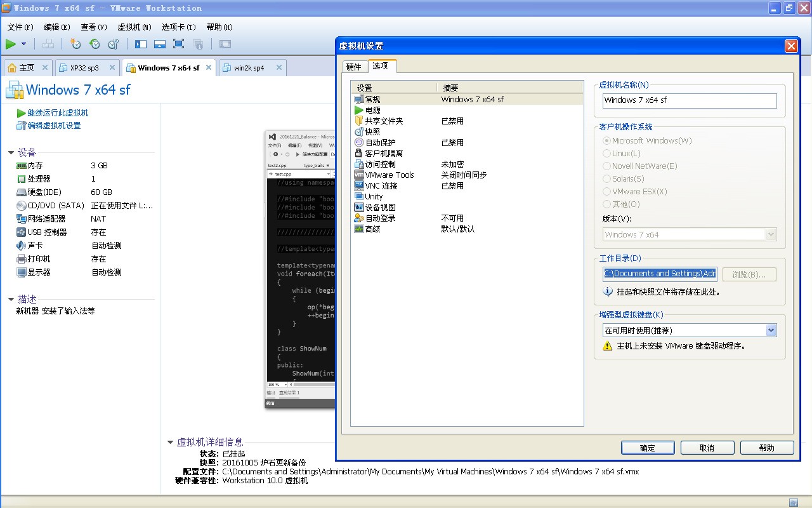Click the 帮助 button in dialog

(767, 448)
